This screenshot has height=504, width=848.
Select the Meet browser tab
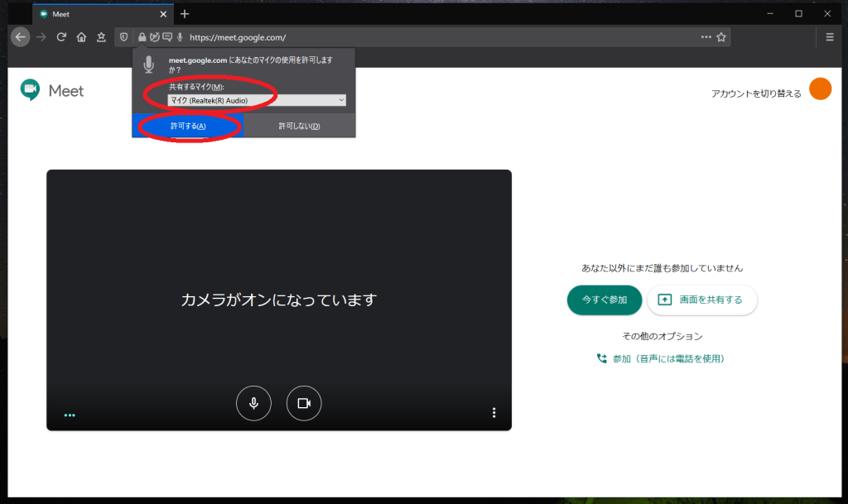104,14
